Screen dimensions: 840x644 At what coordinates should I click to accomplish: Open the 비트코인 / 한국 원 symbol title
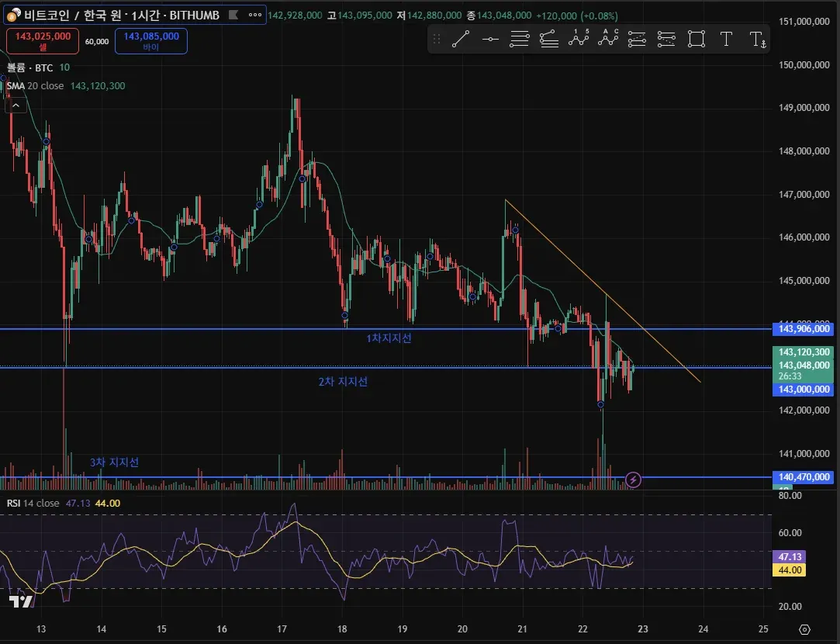point(121,15)
